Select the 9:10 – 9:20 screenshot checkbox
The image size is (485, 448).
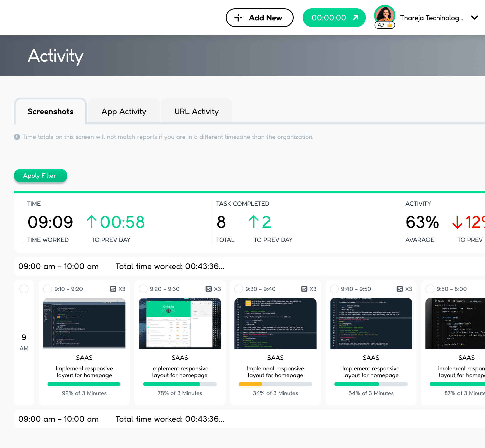(47, 289)
